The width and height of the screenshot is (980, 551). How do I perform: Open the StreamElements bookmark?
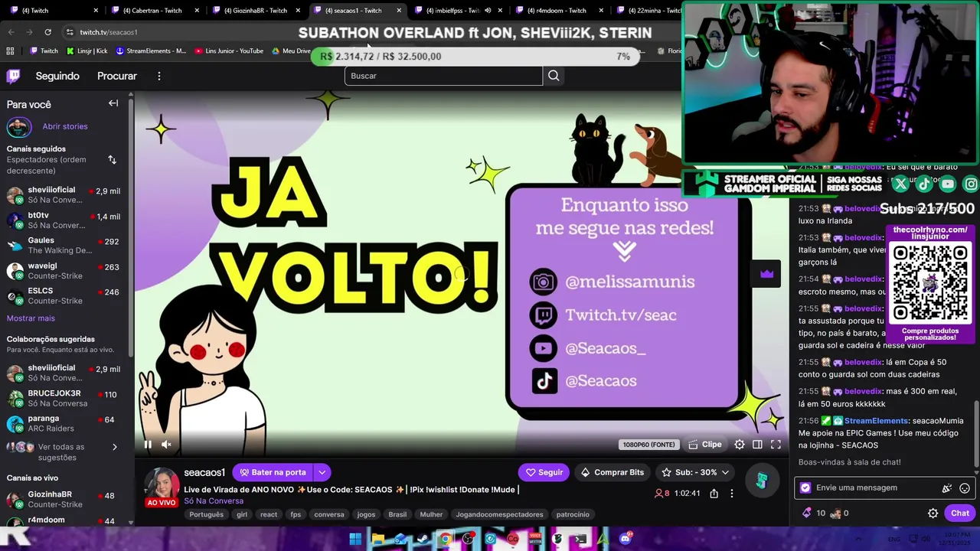[x=151, y=51]
